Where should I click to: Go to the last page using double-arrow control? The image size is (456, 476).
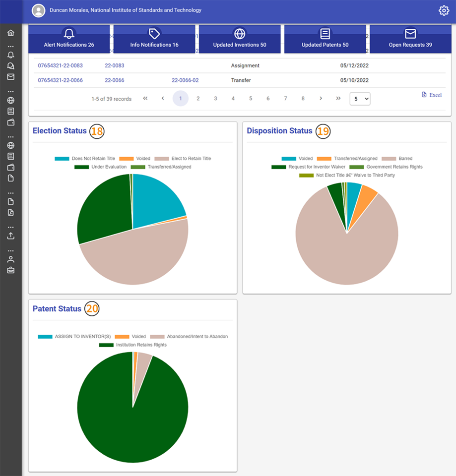338,99
